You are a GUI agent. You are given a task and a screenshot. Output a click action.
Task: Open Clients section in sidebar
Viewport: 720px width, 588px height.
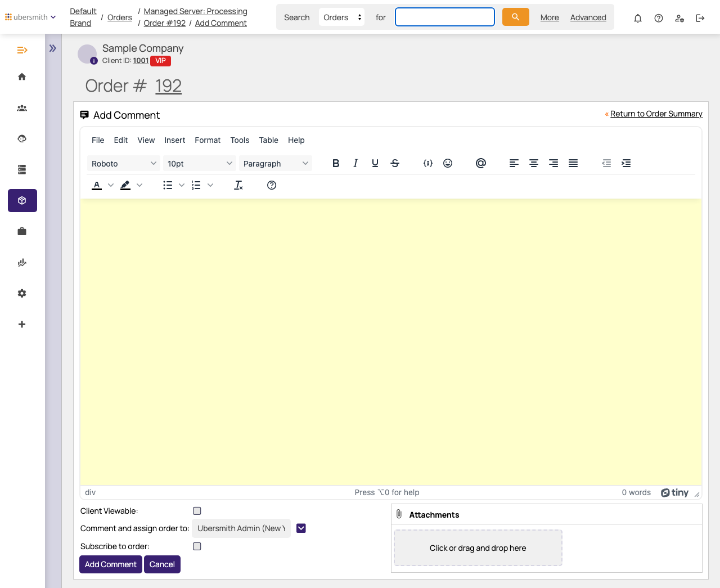click(22, 108)
